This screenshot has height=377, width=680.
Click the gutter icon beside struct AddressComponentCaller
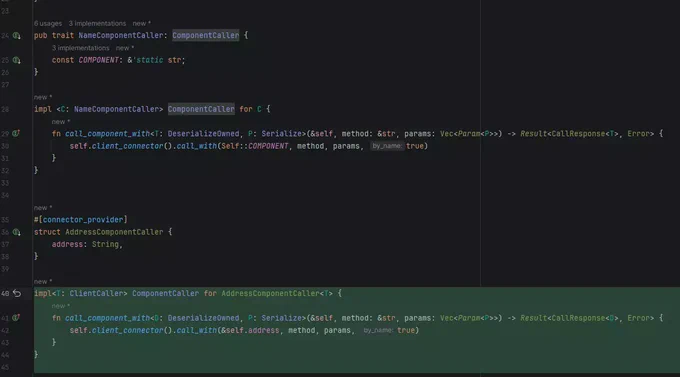pyautogui.click(x=16, y=233)
